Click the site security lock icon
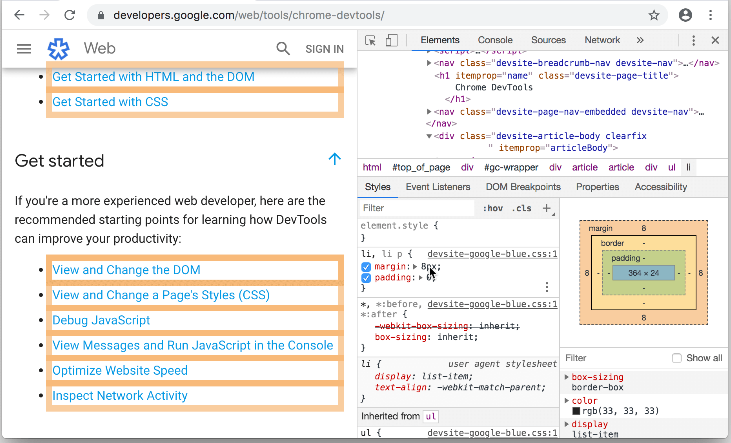Image resolution: width=731 pixels, height=443 pixels. point(101,15)
